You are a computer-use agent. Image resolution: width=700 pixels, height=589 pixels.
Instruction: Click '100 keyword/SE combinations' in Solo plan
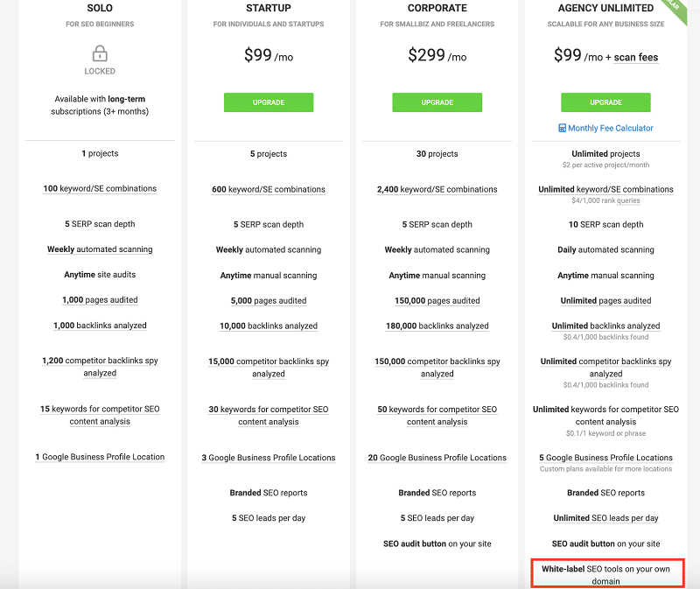[100, 188]
